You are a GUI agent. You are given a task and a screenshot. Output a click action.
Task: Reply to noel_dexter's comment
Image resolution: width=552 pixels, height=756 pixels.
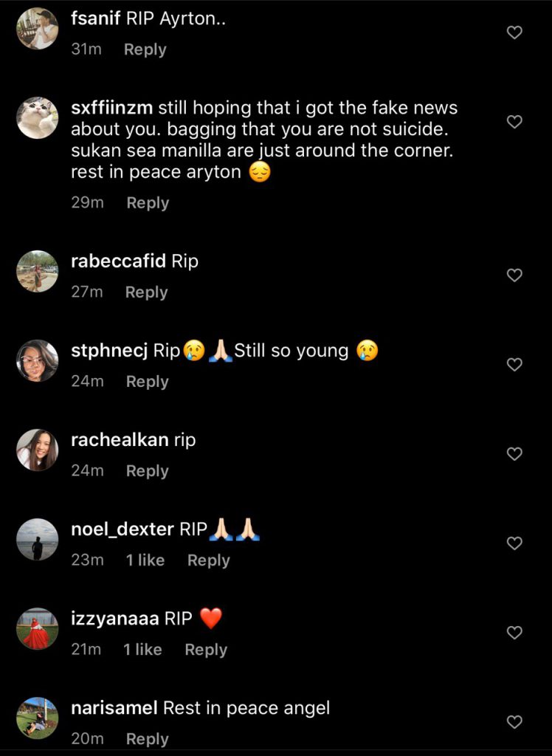208,560
